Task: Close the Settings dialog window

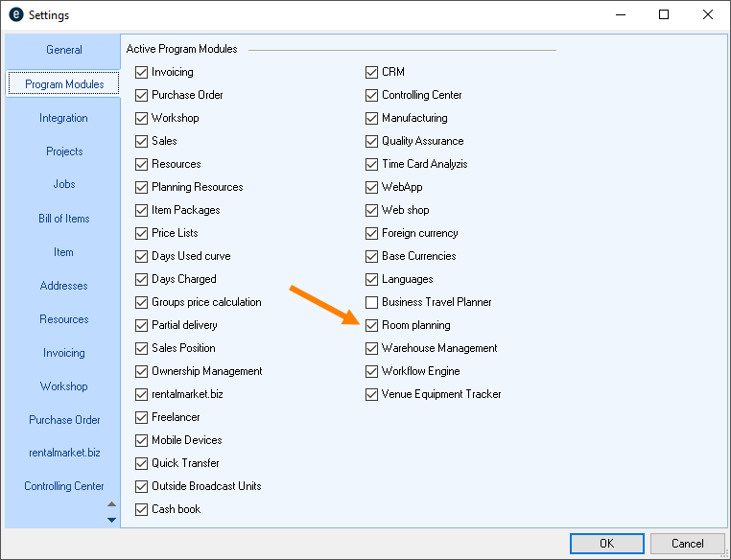Action: [708, 15]
